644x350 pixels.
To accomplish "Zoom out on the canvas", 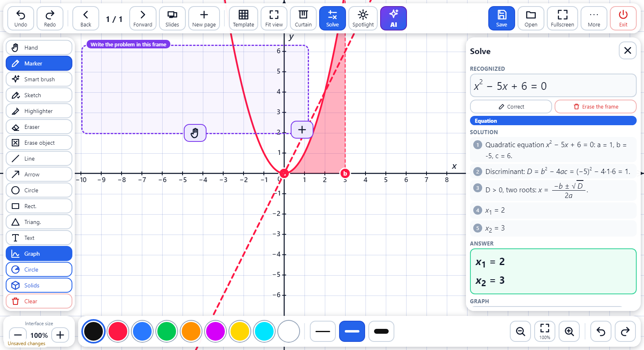I will [520, 331].
